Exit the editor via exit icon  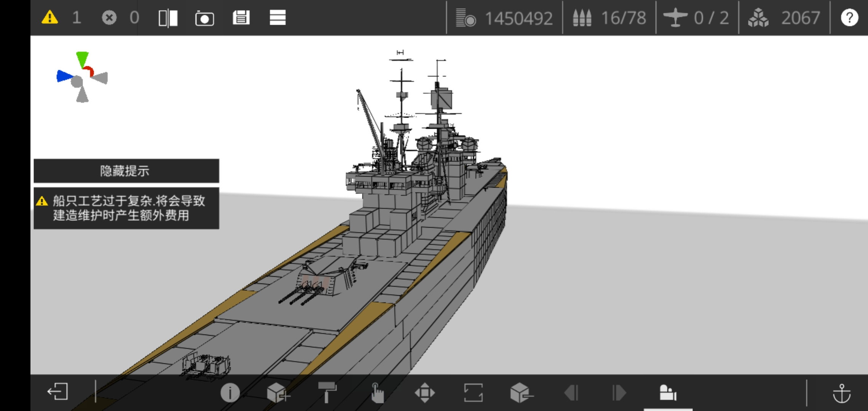pyautogui.click(x=57, y=392)
